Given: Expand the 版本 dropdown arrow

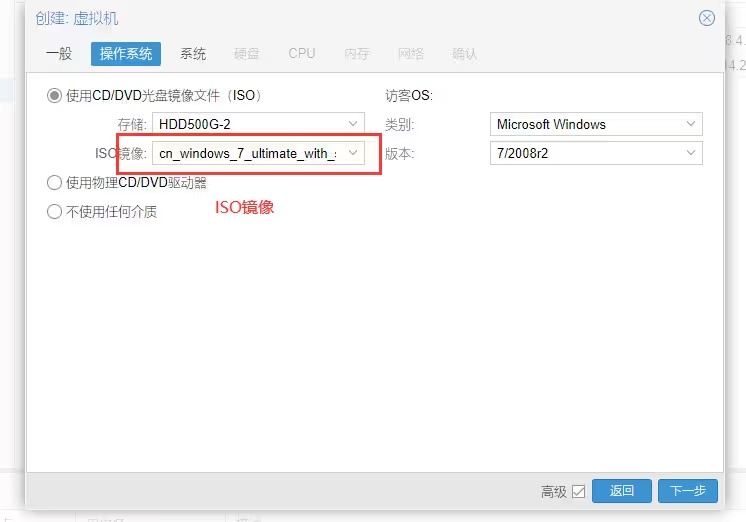Looking at the screenshot, I should [x=691, y=153].
